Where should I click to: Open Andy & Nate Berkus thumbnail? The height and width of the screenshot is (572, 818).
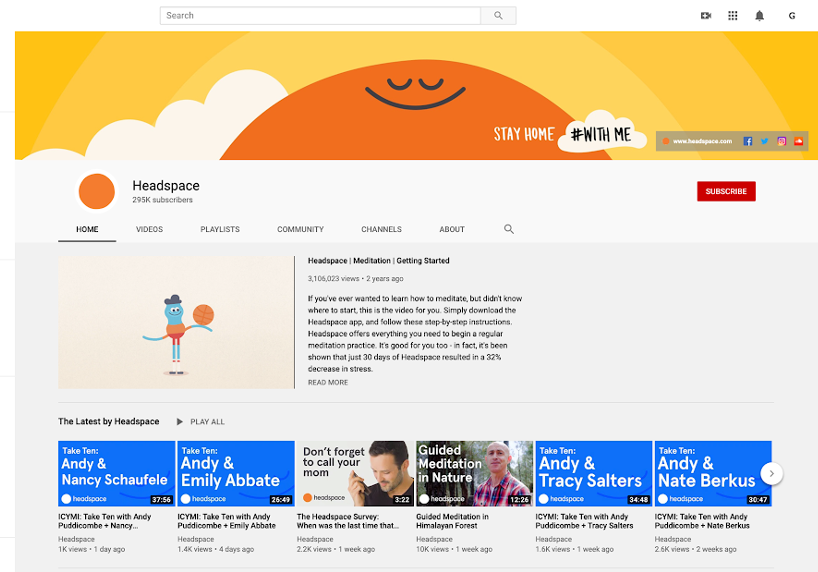pos(713,473)
